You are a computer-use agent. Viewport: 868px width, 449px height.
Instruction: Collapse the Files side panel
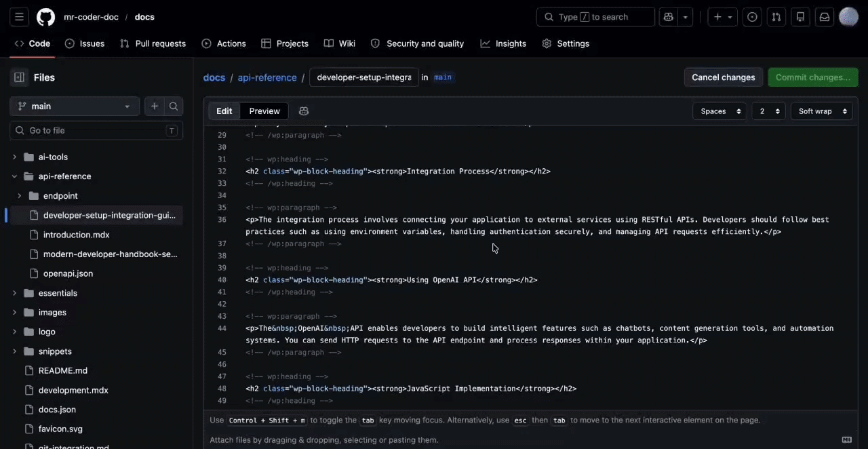tap(19, 77)
